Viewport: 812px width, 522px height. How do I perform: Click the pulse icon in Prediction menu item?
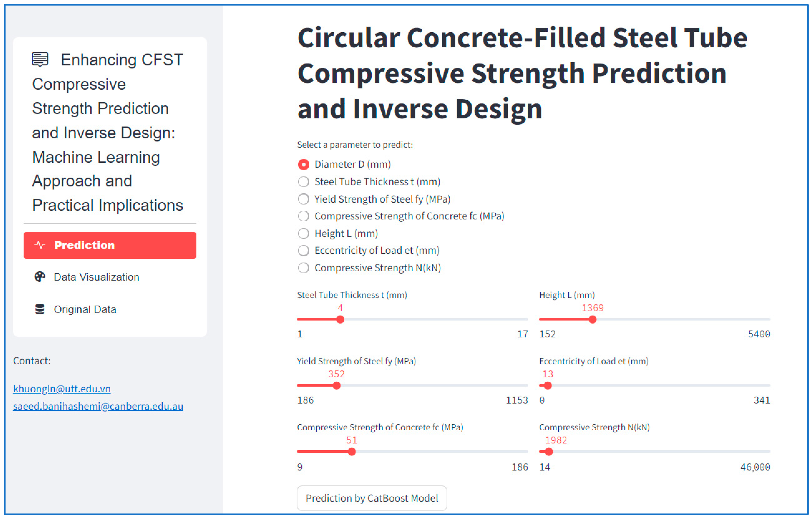tap(40, 245)
